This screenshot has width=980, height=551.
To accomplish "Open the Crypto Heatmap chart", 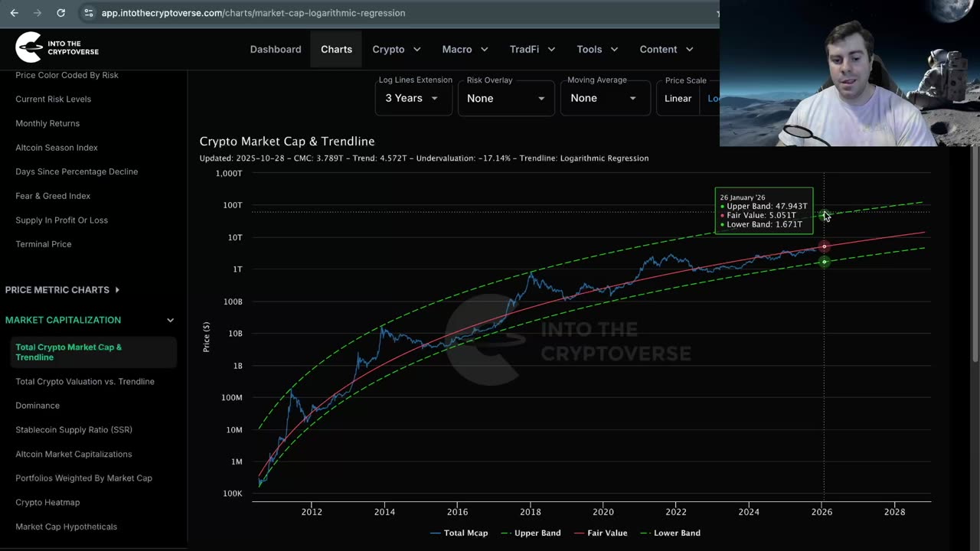I will [47, 503].
